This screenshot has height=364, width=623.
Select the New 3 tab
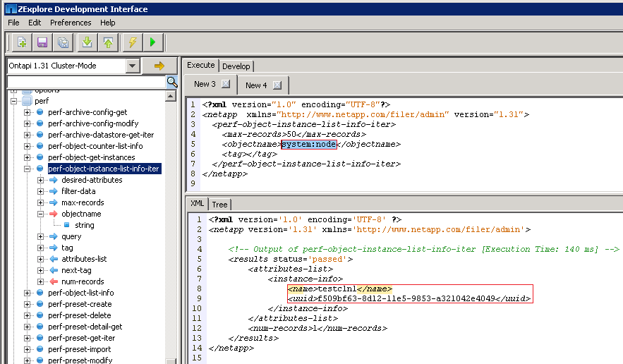point(205,84)
